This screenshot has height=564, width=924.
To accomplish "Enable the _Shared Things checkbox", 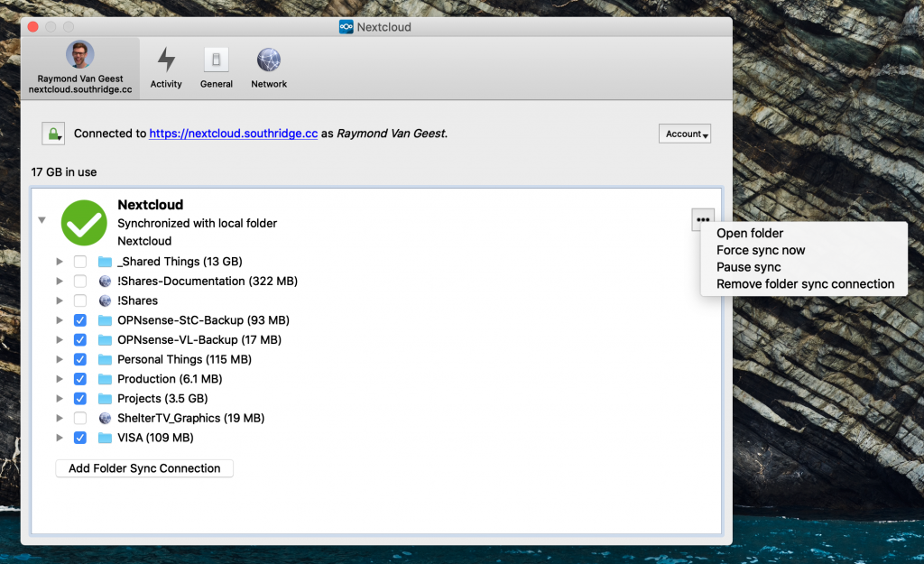I will coord(80,262).
